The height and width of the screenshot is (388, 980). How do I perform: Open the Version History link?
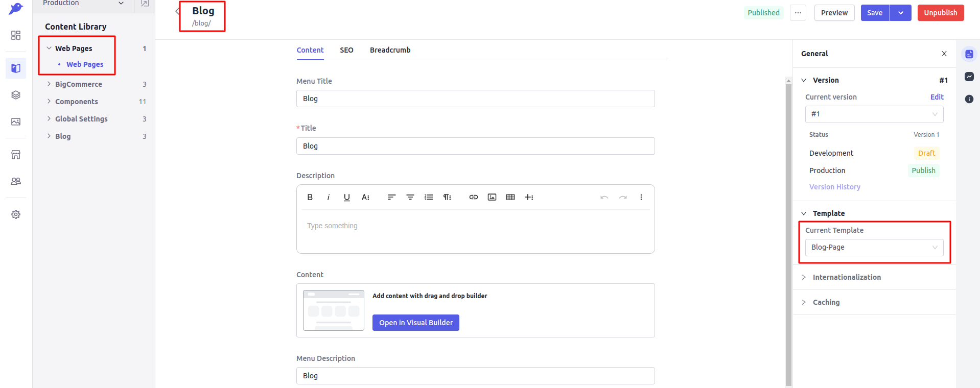click(834, 187)
